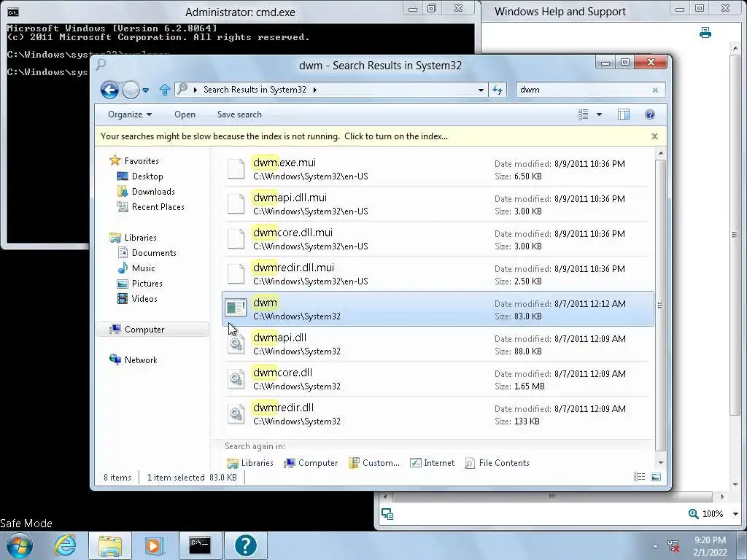The image size is (747, 560).
Task: Click Save search
Action: click(239, 114)
